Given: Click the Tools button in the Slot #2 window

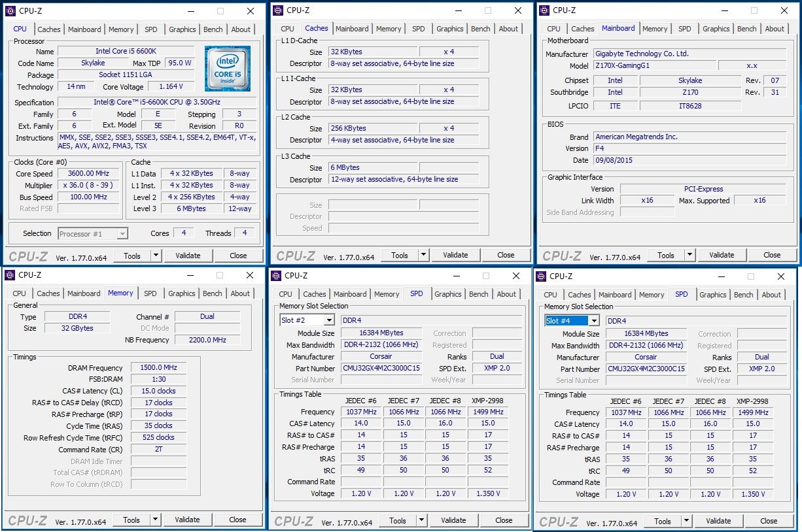Looking at the screenshot, I should pos(397,520).
